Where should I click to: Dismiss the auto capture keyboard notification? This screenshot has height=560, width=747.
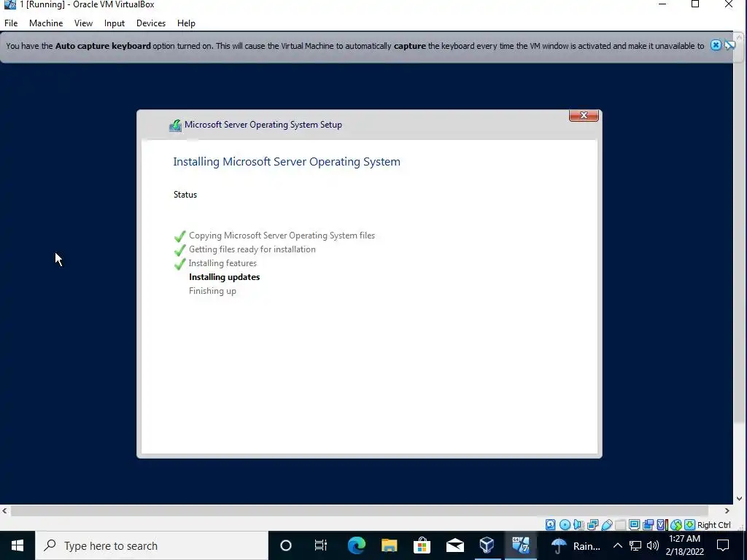pyautogui.click(x=716, y=45)
